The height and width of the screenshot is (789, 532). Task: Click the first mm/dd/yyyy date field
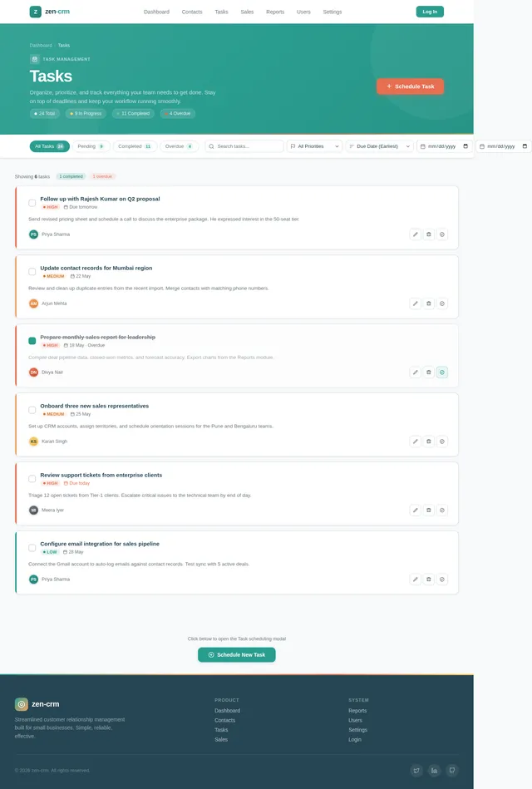coord(445,146)
